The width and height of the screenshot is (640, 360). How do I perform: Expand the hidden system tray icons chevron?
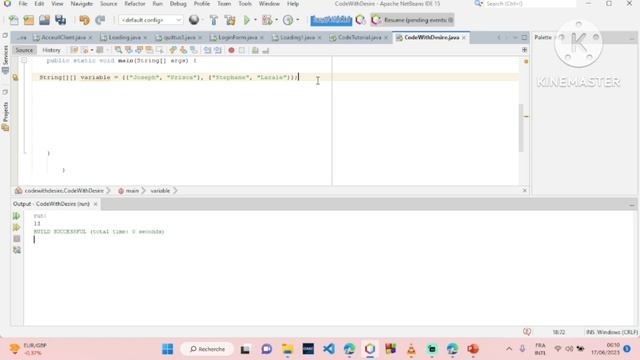[509, 349]
